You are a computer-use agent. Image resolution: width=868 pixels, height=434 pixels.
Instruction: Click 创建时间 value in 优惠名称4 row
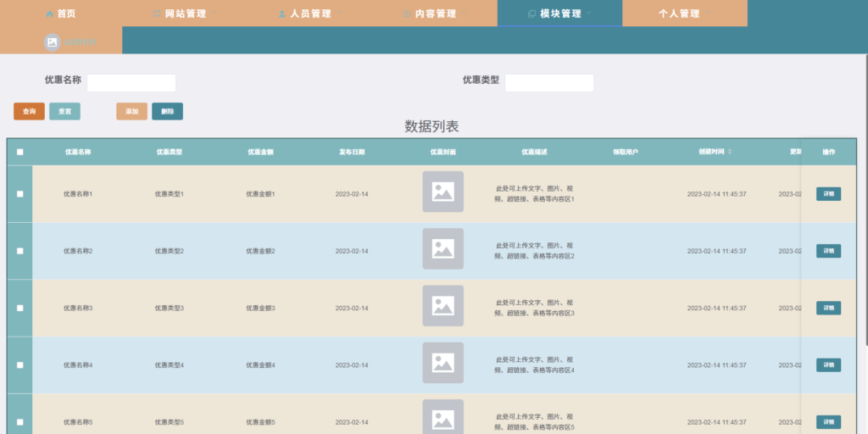pyautogui.click(x=716, y=365)
